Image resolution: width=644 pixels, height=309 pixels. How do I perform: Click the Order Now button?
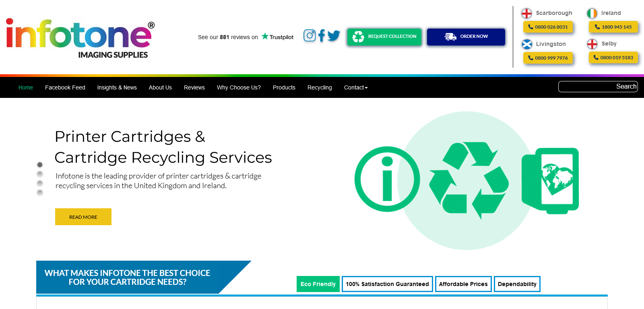coord(466,37)
